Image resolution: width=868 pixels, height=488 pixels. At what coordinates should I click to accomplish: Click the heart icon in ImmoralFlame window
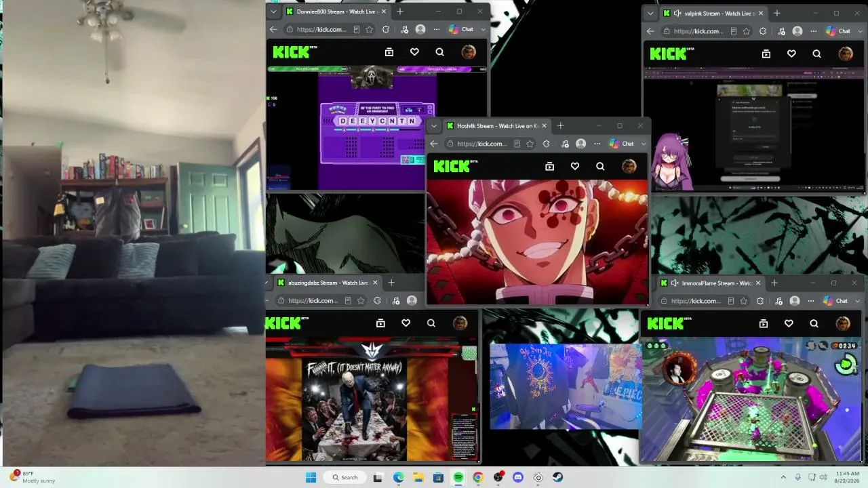coord(789,324)
